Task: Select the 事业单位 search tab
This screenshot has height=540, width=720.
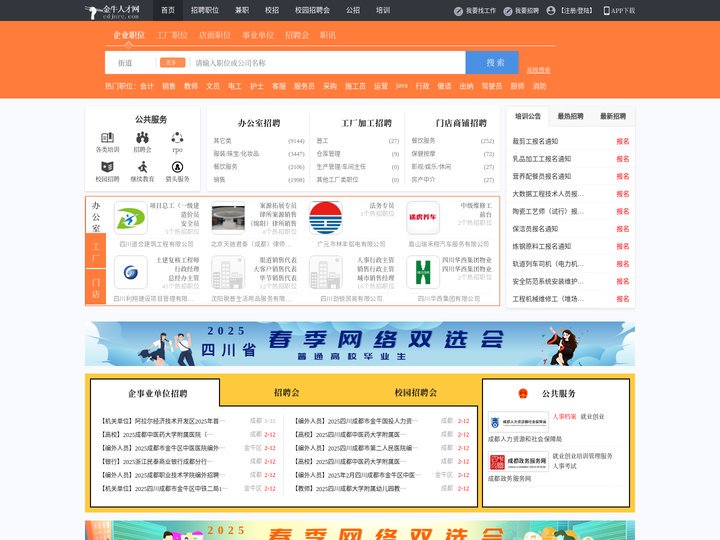Action: coord(258,35)
